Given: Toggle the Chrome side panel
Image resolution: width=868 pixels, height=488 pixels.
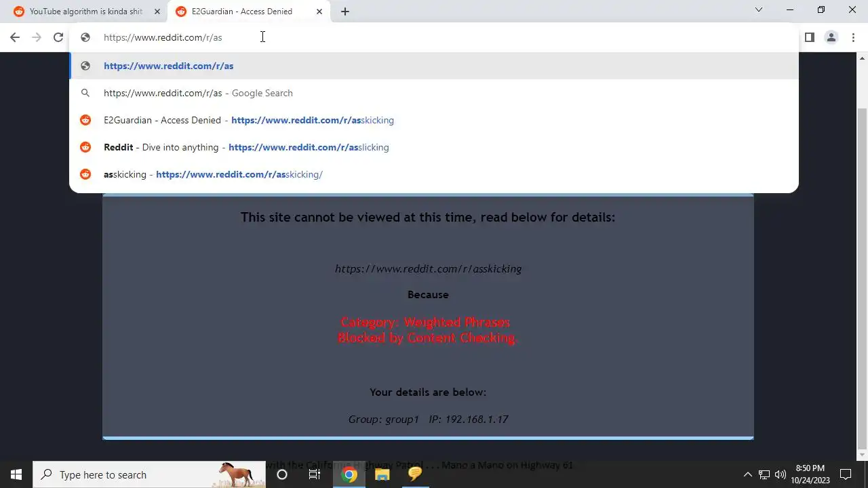Looking at the screenshot, I should click(x=809, y=37).
